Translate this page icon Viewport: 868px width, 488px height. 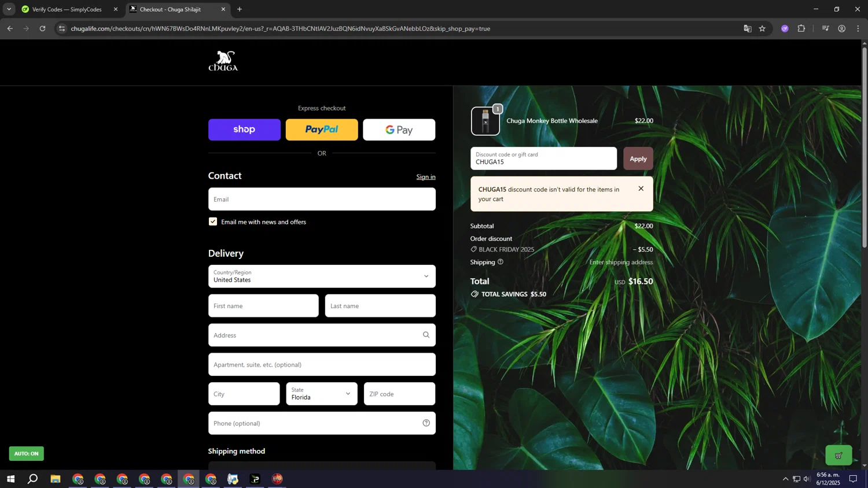point(748,28)
